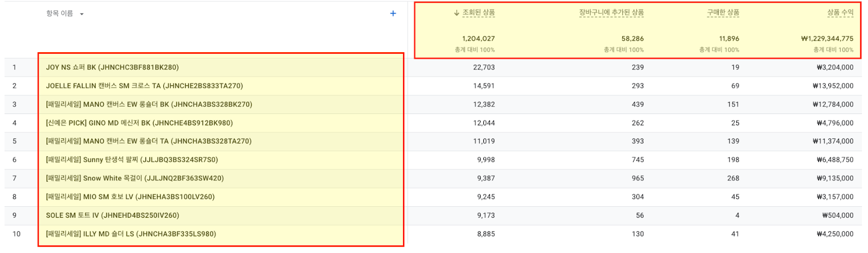Click the 9,173 views cell
This screenshot has width=868, height=253.
(x=486, y=215)
